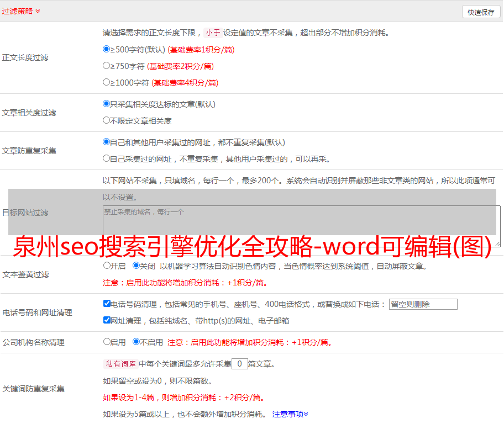Click the 禁止采集的域名 text area
This screenshot has height=424, width=504.
[301, 226]
